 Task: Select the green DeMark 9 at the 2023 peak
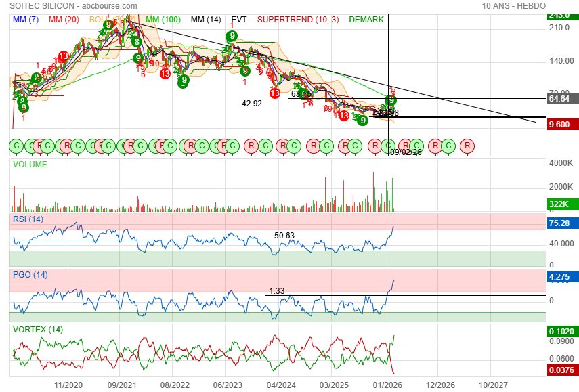click(232, 36)
